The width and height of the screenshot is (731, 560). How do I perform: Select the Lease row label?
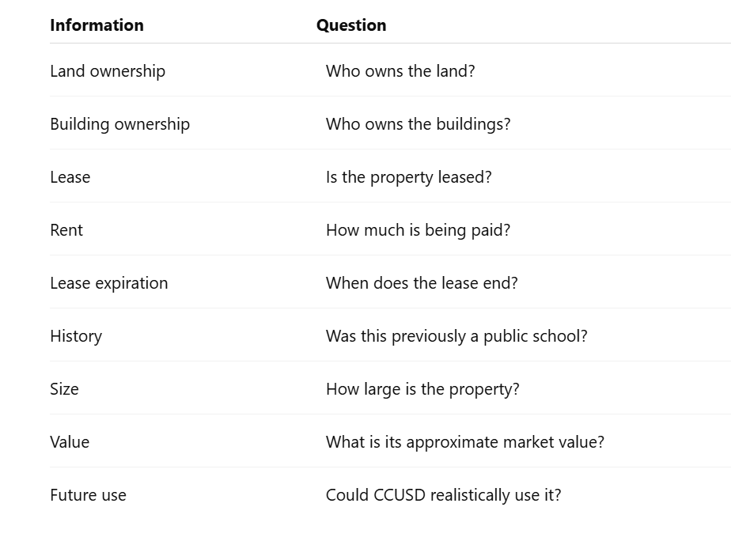click(70, 177)
